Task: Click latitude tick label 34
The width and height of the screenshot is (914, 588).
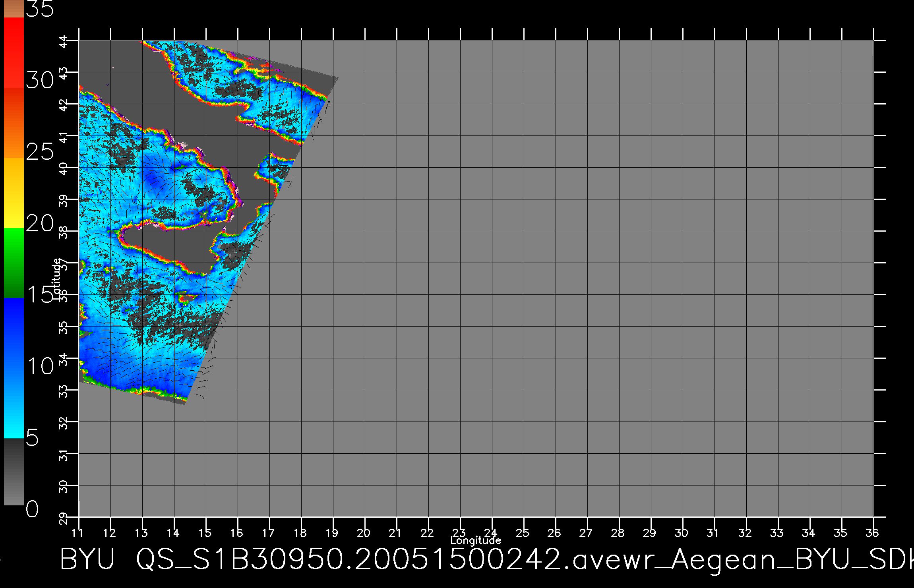Action: click(64, 358)
